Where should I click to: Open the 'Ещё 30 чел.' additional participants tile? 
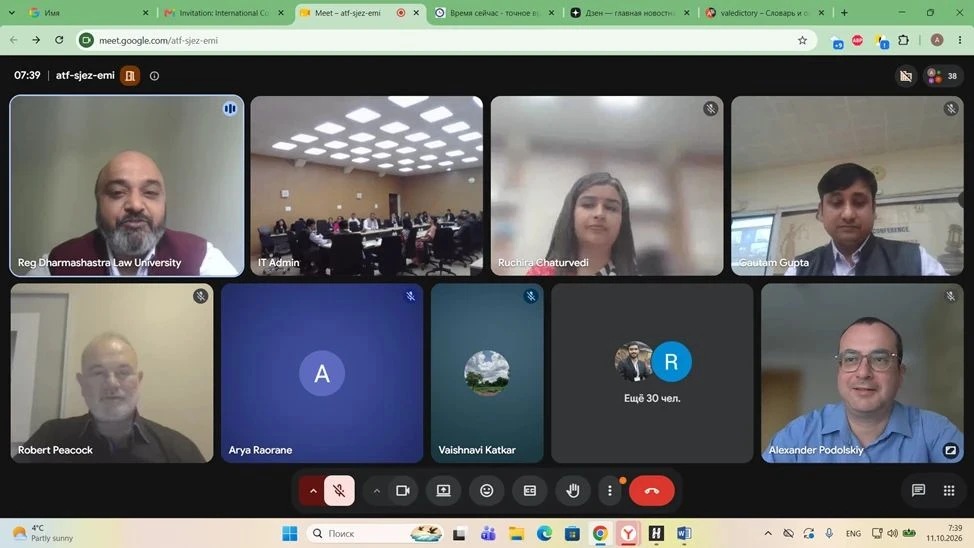tap(652, 373)
